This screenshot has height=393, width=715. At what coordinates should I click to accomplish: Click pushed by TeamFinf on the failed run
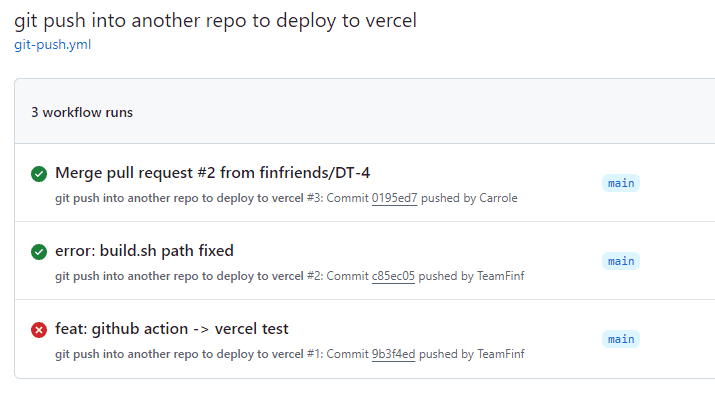click(x=471, y=354)
